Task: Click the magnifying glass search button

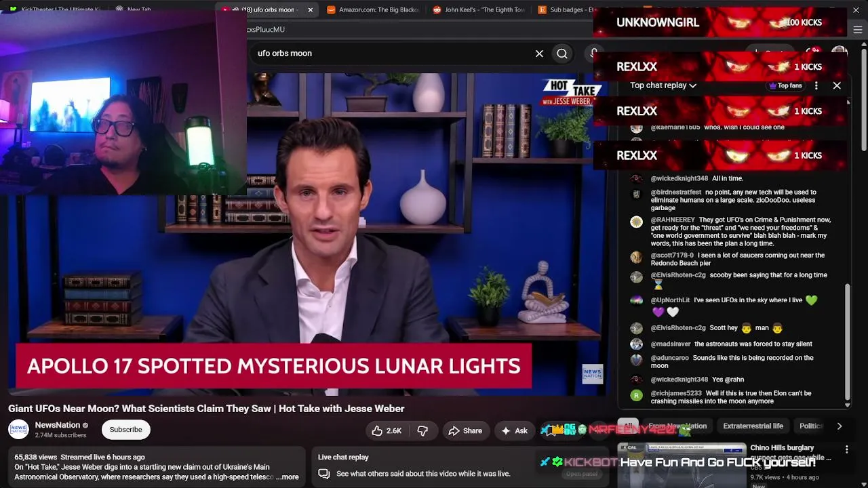Action: coord(562,54)
